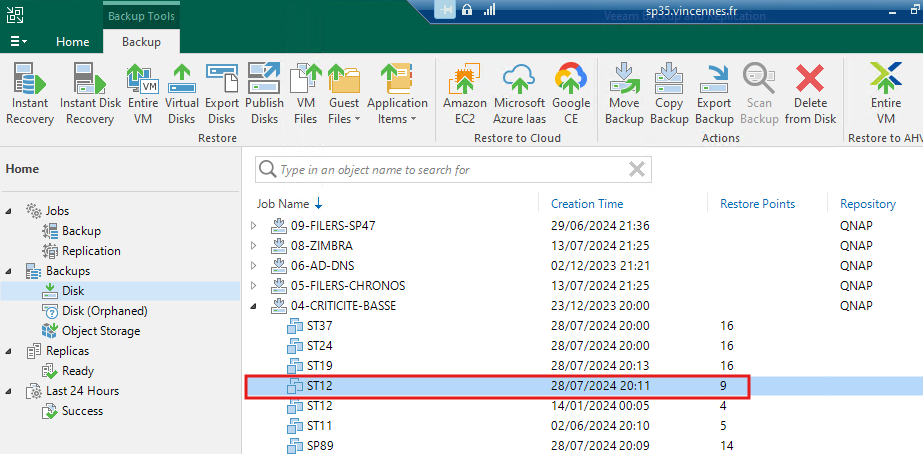923x454 pixels.
Task: Collapse the 04-CRITICITE-BASSE job
Action: coord(254,306)
